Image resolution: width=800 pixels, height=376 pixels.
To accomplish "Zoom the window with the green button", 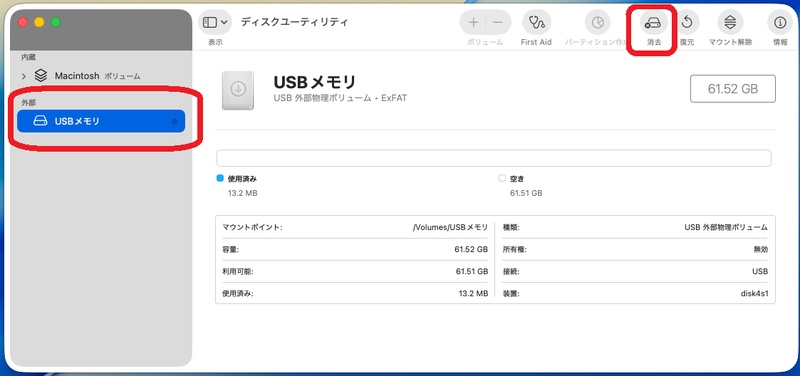I will [56, 22].
